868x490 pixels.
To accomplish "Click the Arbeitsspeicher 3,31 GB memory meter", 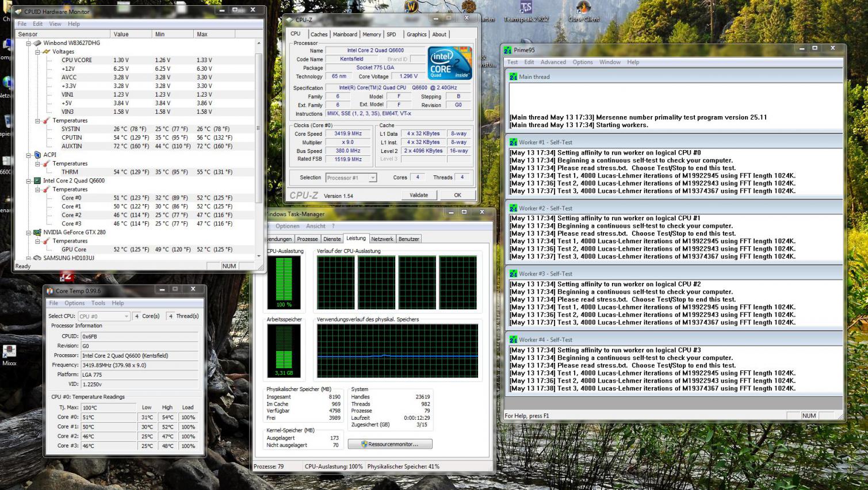I will tap(284, 351).
